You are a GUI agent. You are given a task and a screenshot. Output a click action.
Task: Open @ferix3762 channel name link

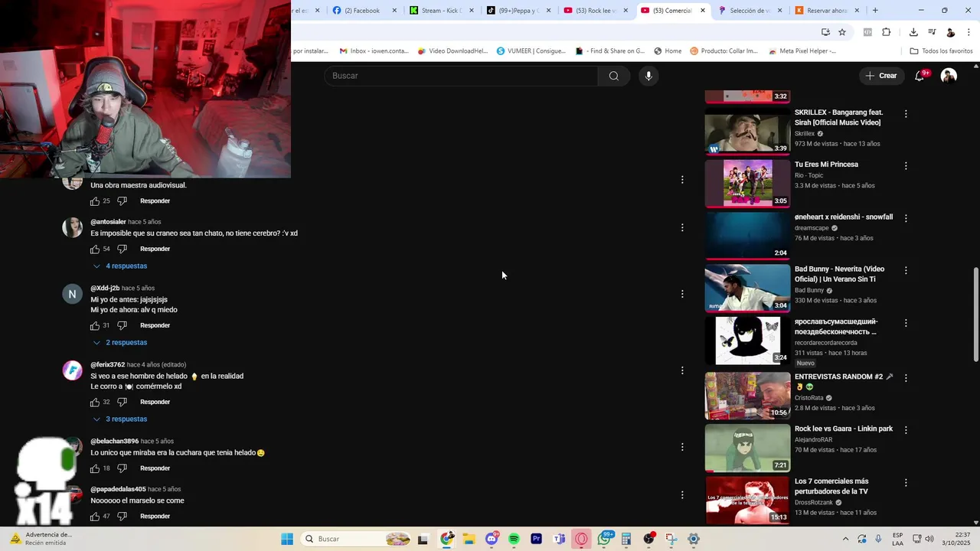(x=107, y=365)
